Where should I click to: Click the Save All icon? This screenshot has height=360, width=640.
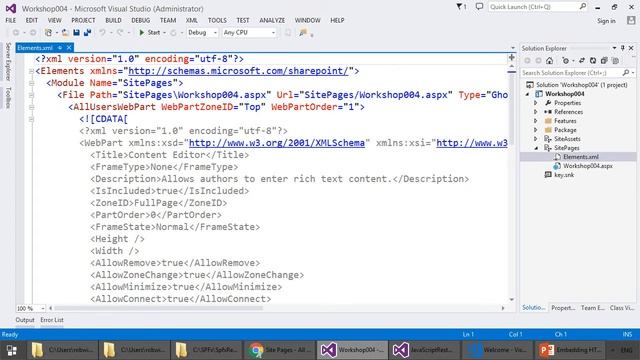click(87, 32)
